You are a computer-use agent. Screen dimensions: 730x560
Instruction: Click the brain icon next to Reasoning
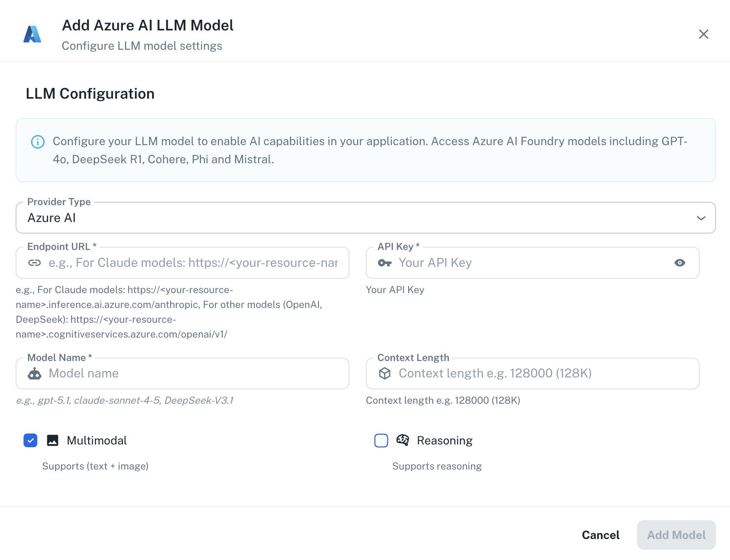click(403, 440)
